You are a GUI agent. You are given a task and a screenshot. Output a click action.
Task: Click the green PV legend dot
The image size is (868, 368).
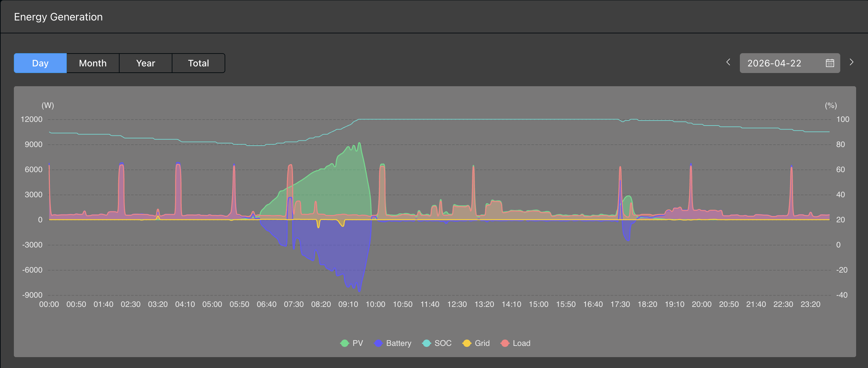344,343
